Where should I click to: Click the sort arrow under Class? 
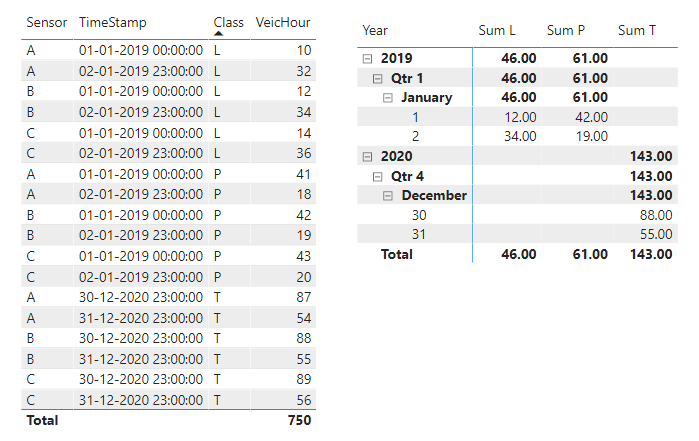(218, 33)
